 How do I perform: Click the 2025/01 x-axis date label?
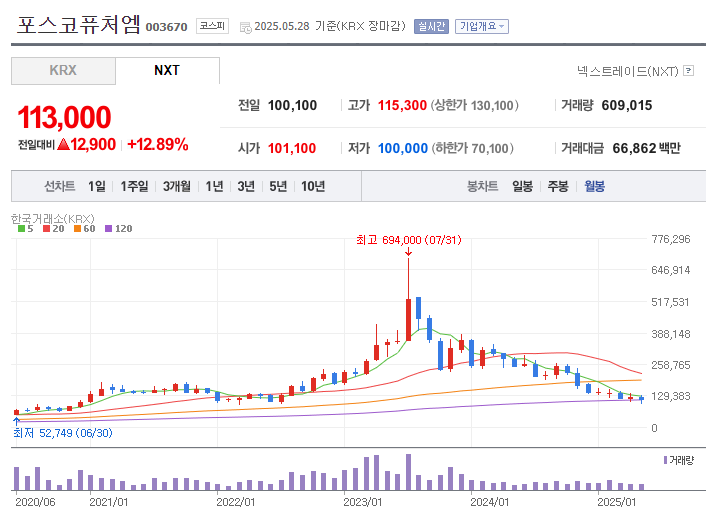click(x=616, y=502)
